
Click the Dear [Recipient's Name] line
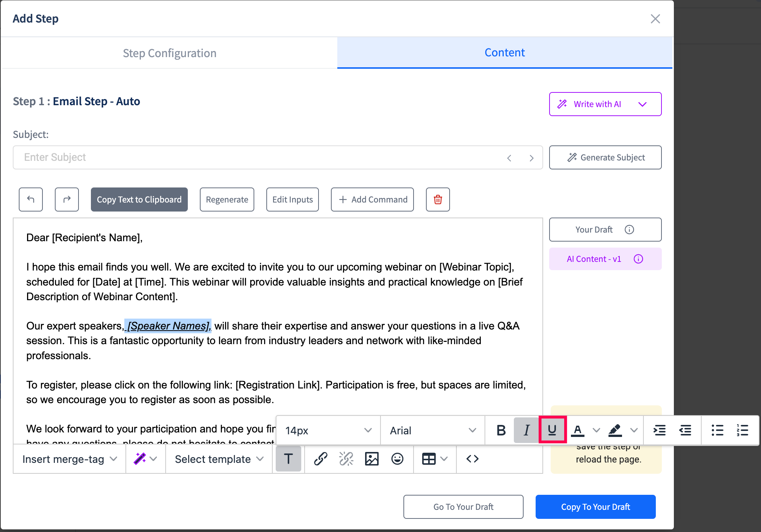(x=85, y=238)
